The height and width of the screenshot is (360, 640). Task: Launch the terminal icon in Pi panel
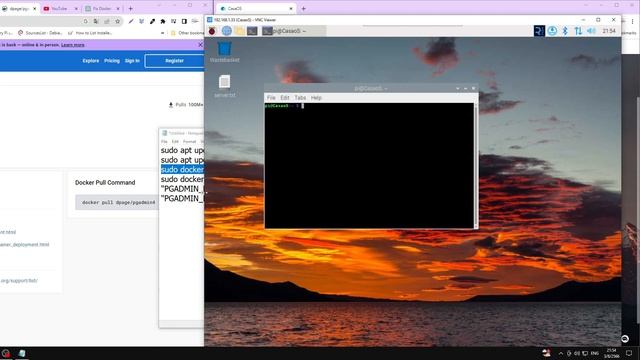pyautogui.click(x=252, y=31)
